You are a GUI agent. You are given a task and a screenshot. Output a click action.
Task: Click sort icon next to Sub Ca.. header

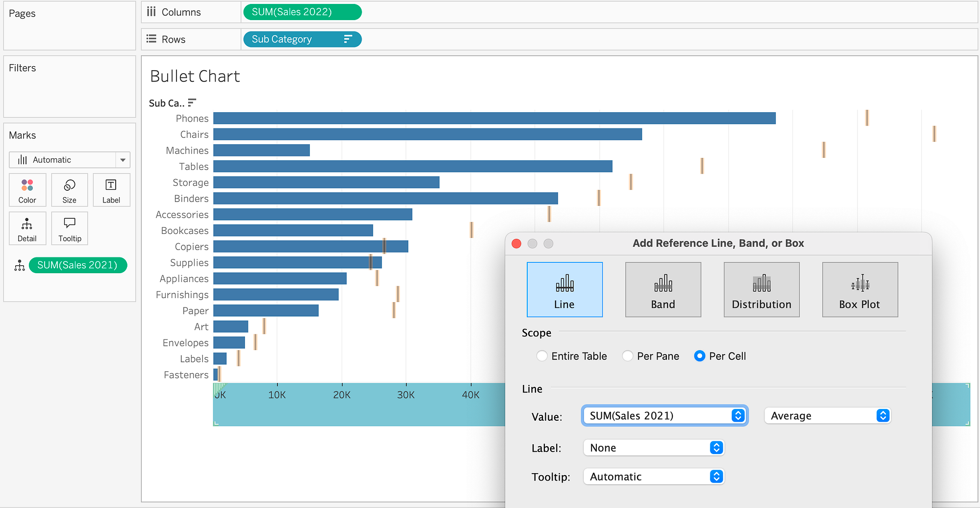click(192, 102)
